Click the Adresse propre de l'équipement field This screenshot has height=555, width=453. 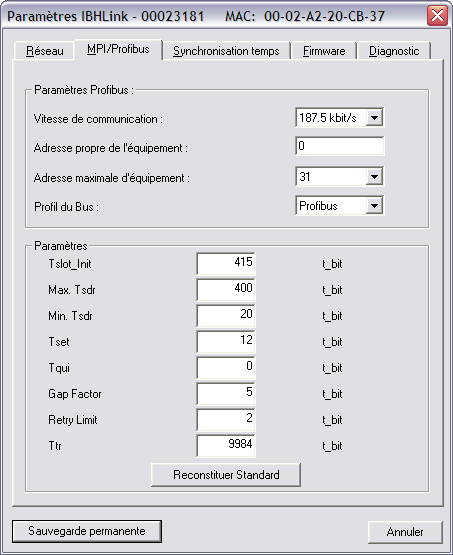pos(340,146)
